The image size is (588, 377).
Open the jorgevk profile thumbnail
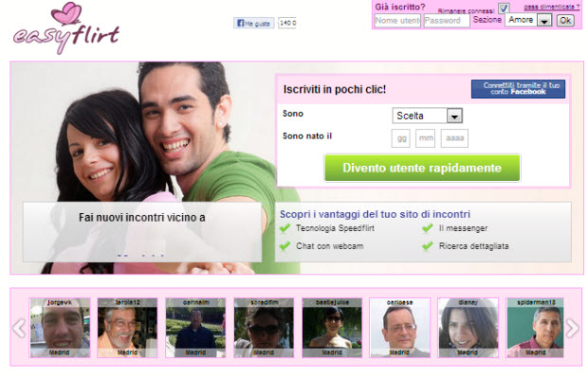60,328
